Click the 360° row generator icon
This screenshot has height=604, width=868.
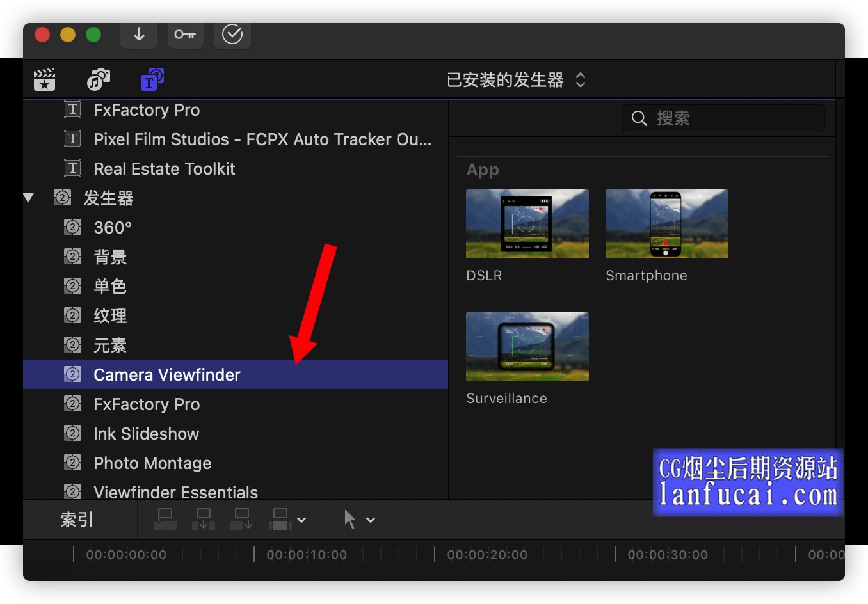(x=73, y=227)
